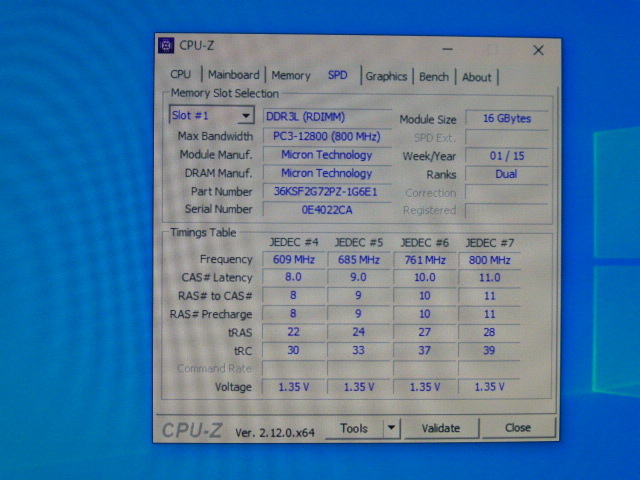Click the 609 MHz frequency cell

tap(293, 260)
